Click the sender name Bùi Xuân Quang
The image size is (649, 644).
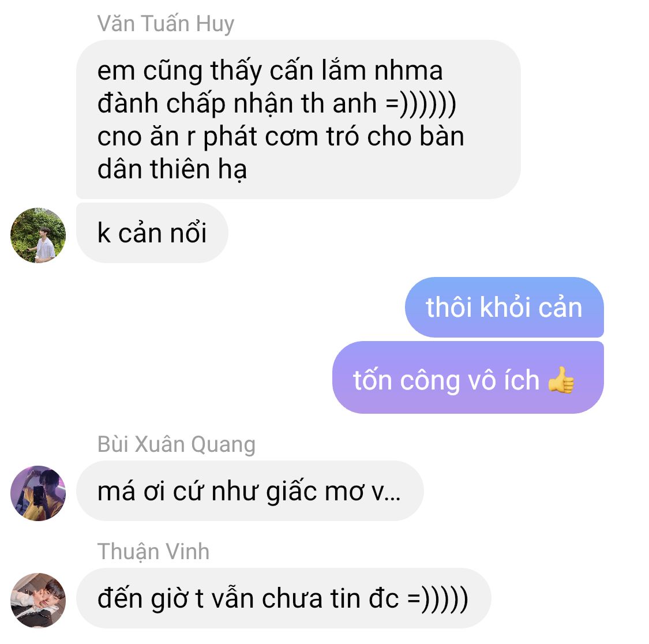click(x=177, y=444)
